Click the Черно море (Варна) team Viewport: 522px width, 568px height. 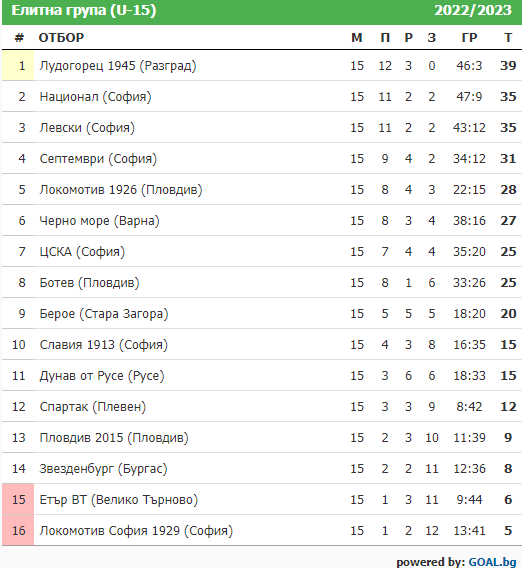[x=99, y=221]
